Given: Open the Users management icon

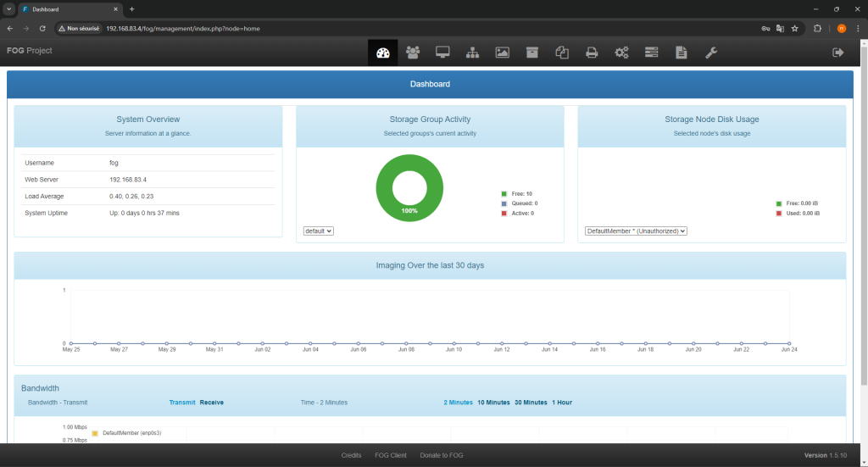Looking at the screenshot, I should coord(413,53).
